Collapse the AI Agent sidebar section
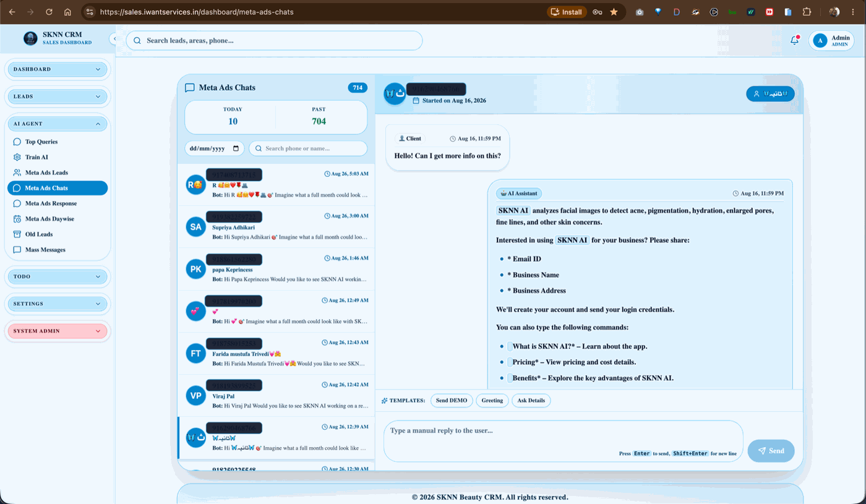This screenshot has width=866, height=504. point(57,124)
